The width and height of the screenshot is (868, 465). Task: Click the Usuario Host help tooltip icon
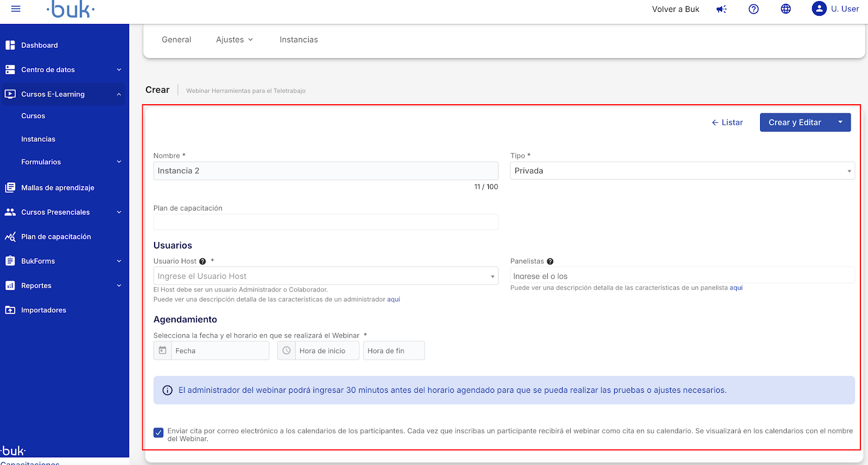pos(203,262)
